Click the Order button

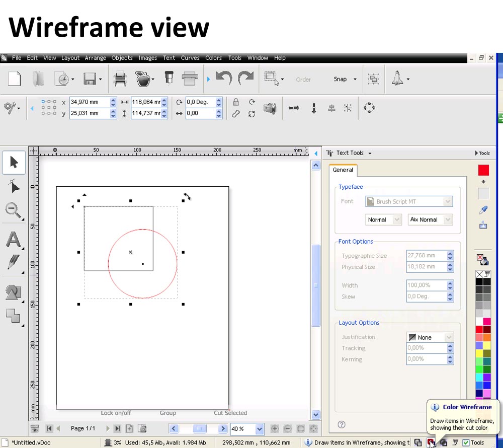(x=303, y=80)
